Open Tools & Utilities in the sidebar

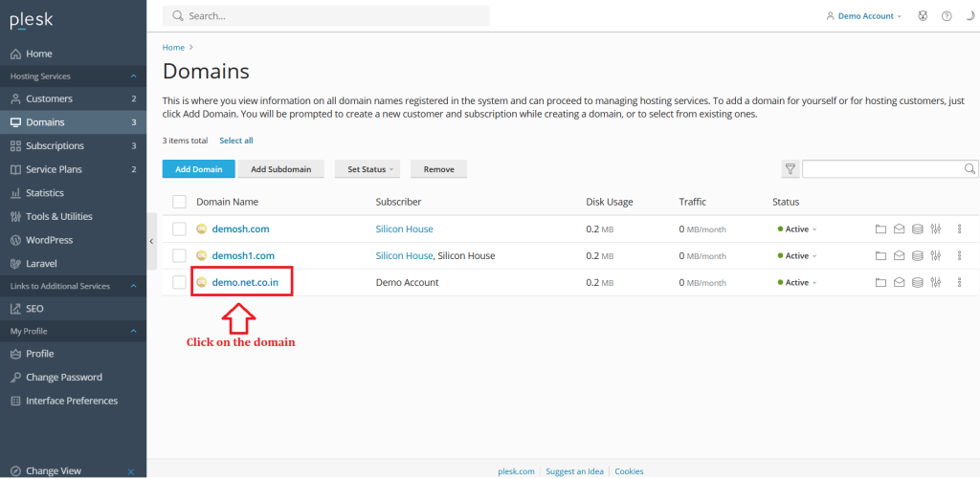pyautogui.click(x=73, y=216)
